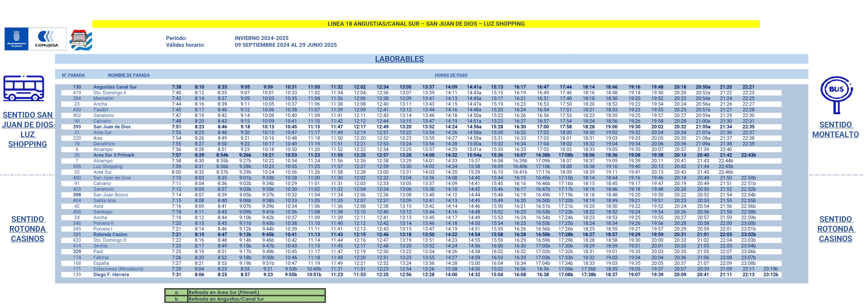
Task: Select stop Luz Shopping
Action: pyautogui.click(x=108, y=166)
